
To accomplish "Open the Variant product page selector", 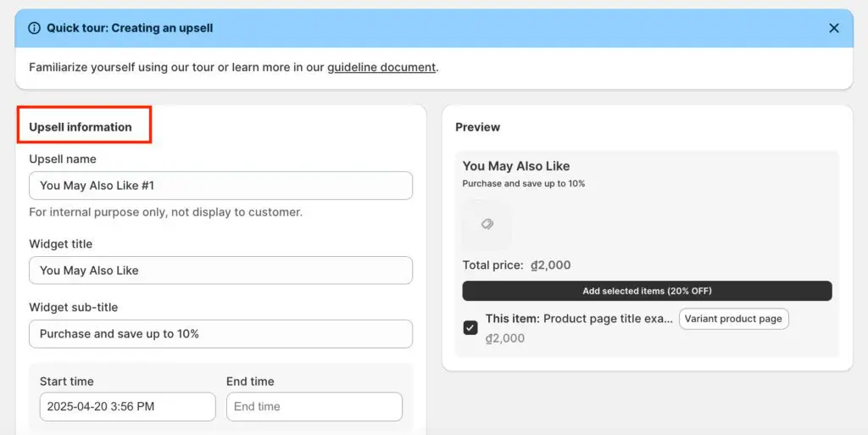I will click(733, 319).
